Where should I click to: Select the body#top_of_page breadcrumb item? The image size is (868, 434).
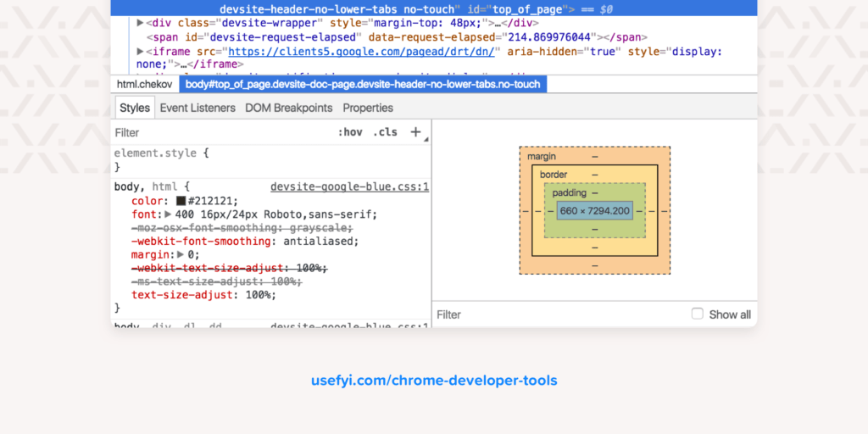[x=363, y=85]
